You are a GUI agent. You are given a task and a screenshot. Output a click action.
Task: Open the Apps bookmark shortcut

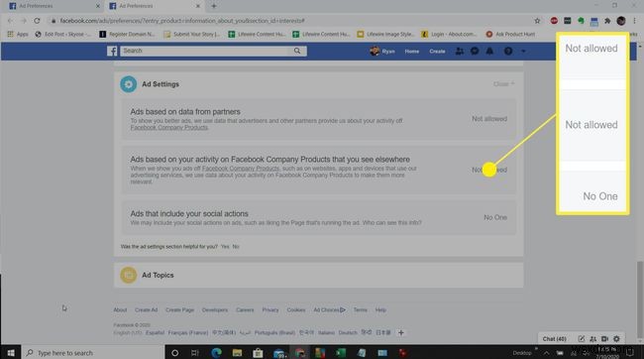click(x=18, y=34)
